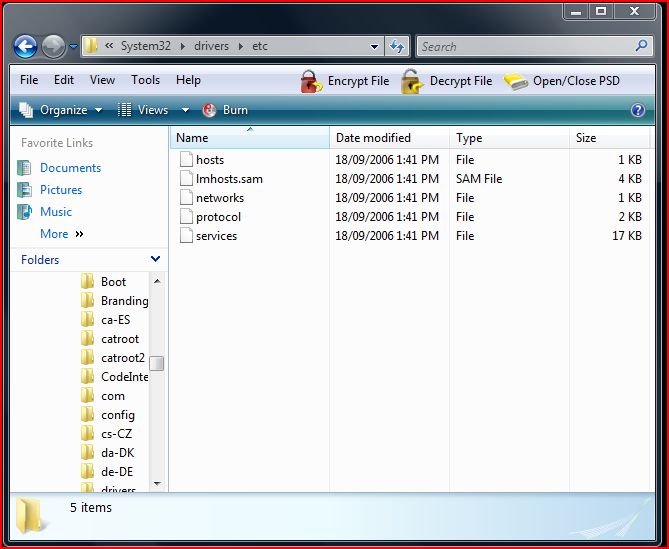Click the Encrypt File label
Image resolution: width=669 pixels, height=549 pixels.
[358, 81]
